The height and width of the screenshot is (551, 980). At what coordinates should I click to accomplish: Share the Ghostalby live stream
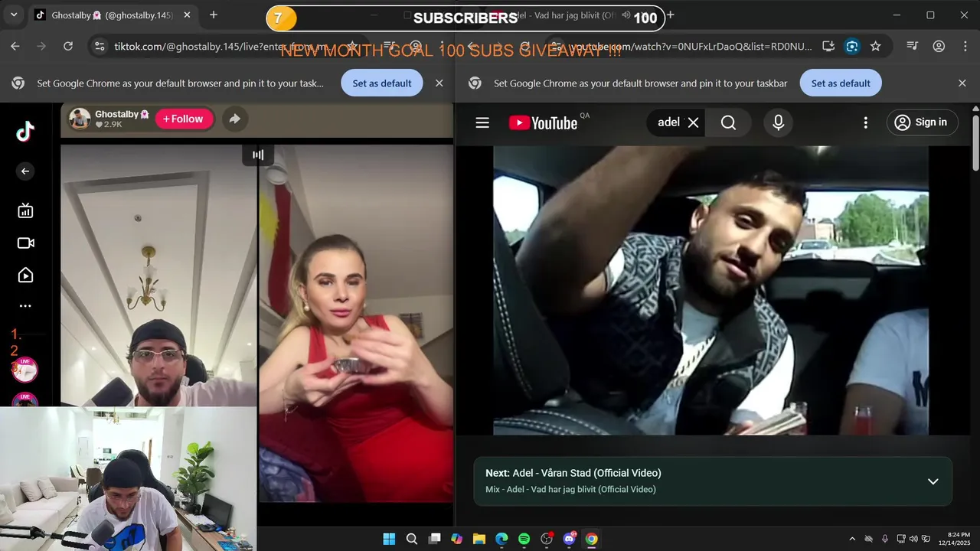point(235,119)
